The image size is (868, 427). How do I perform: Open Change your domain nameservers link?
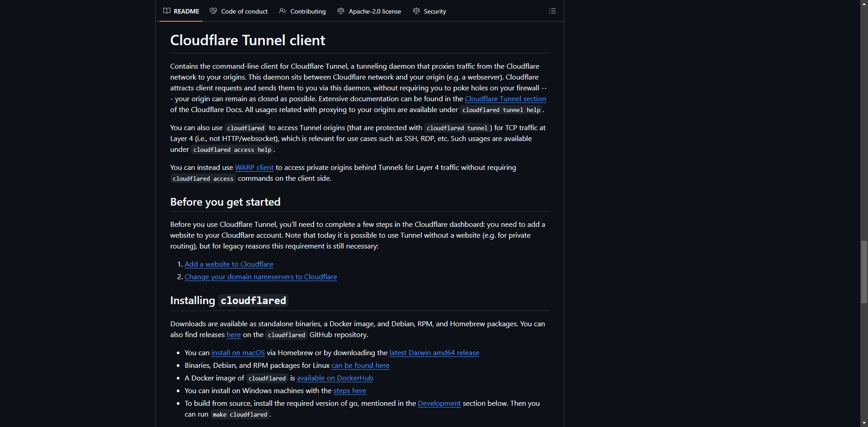(260, 277)
